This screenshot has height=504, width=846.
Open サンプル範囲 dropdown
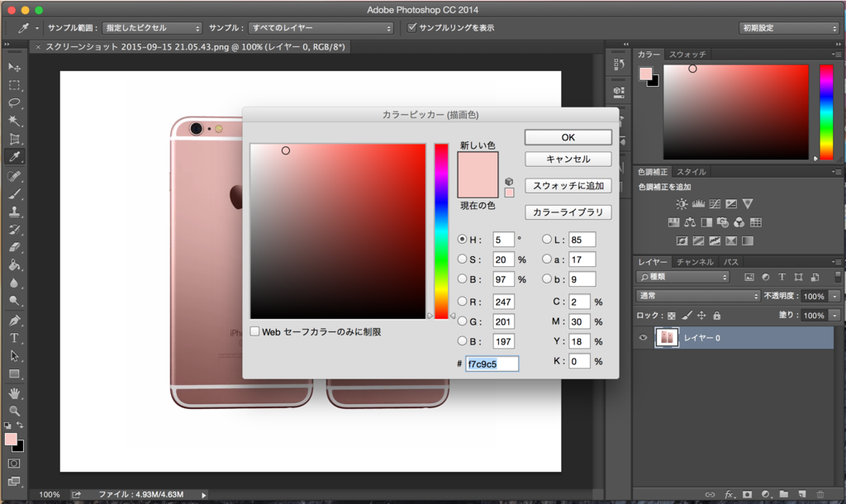[x=152, y=28]
